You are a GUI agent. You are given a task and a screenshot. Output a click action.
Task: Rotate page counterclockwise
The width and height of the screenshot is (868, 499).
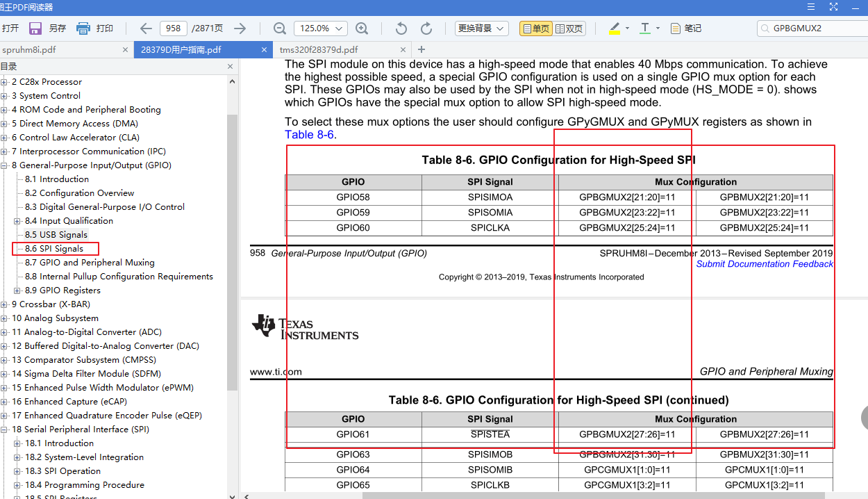(x=401, y=28)
